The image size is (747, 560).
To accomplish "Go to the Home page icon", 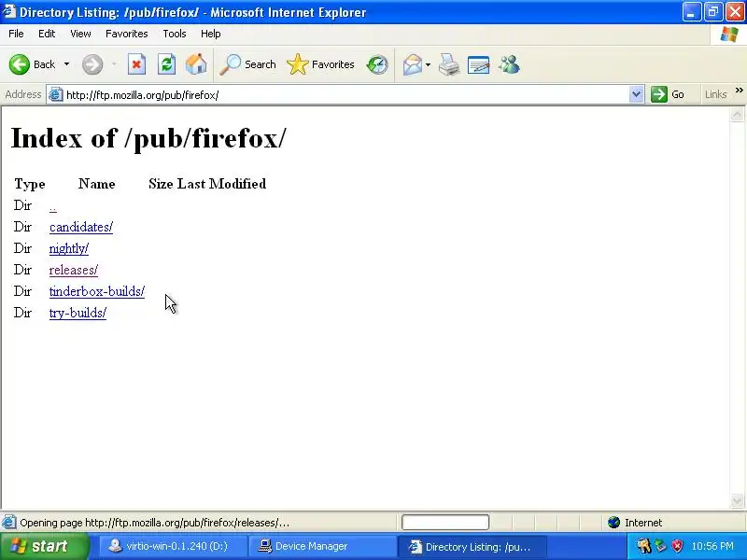I will 196,64.
